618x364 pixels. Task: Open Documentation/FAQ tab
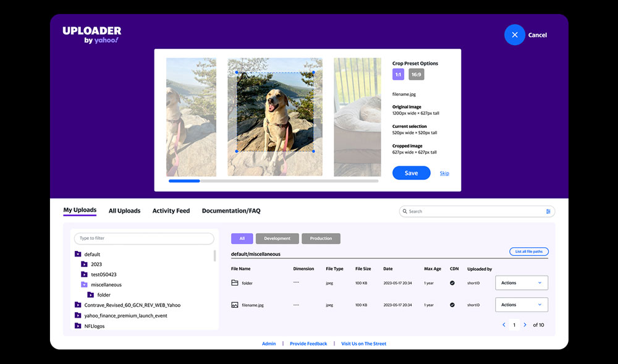[231, 211]
